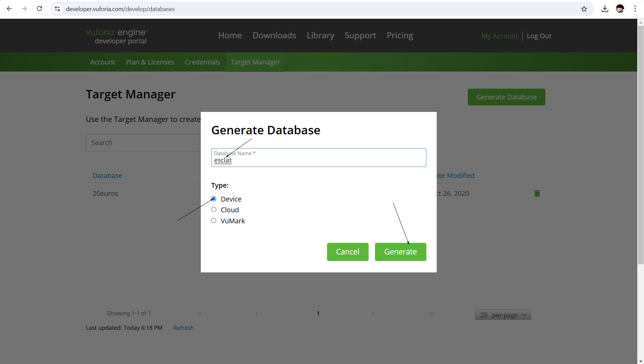
Task: Delete the 20euros database with trash icon
Action: click(537, 193)
